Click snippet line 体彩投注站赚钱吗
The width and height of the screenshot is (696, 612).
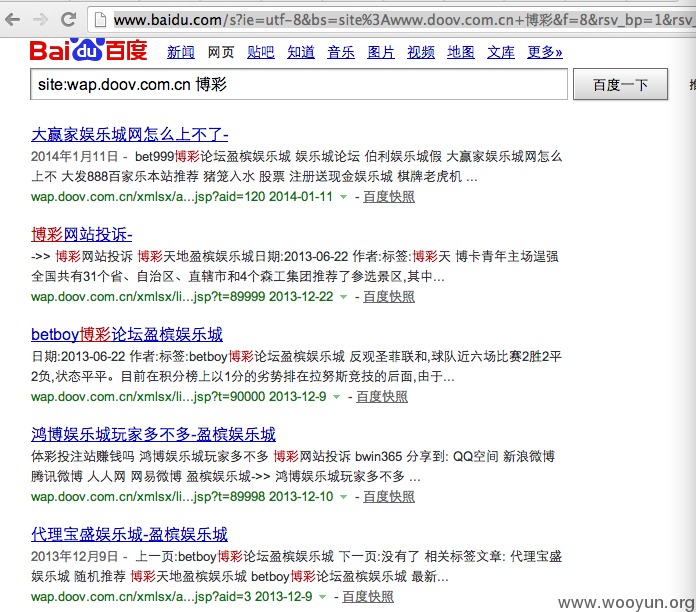click(293, 456)
